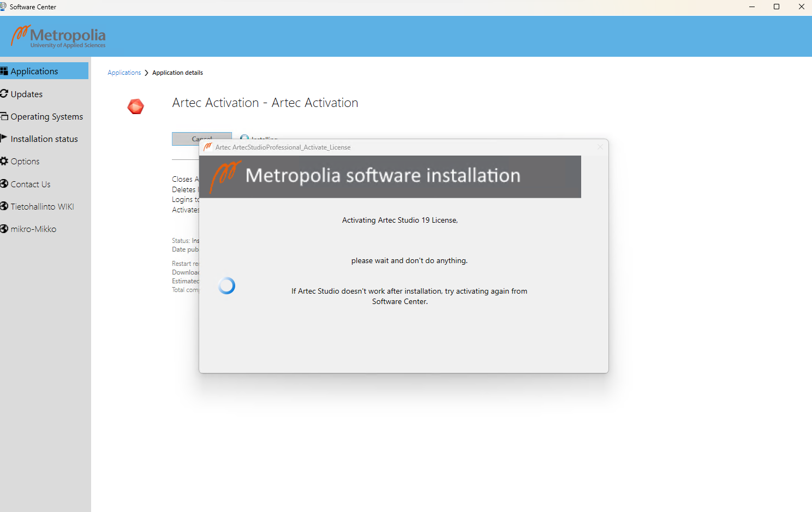Click the Operating Systems icon
Screen dimensions: 812x512
[4, 116]
